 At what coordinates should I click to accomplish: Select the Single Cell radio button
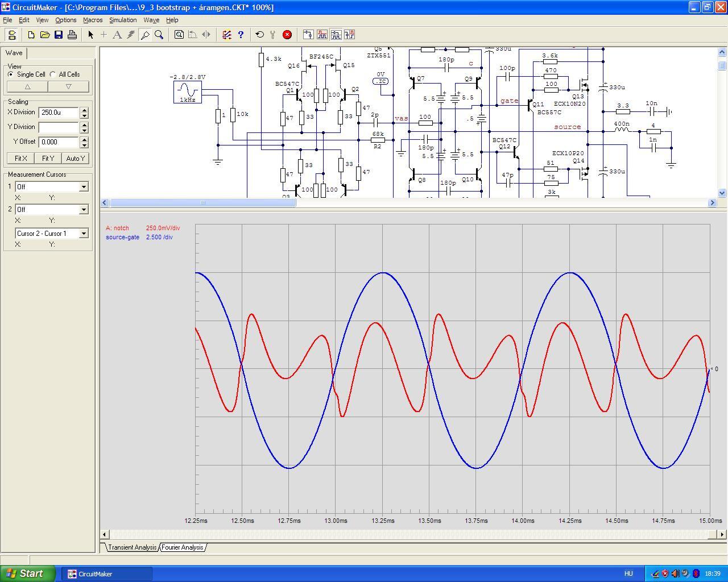point(11,74)
